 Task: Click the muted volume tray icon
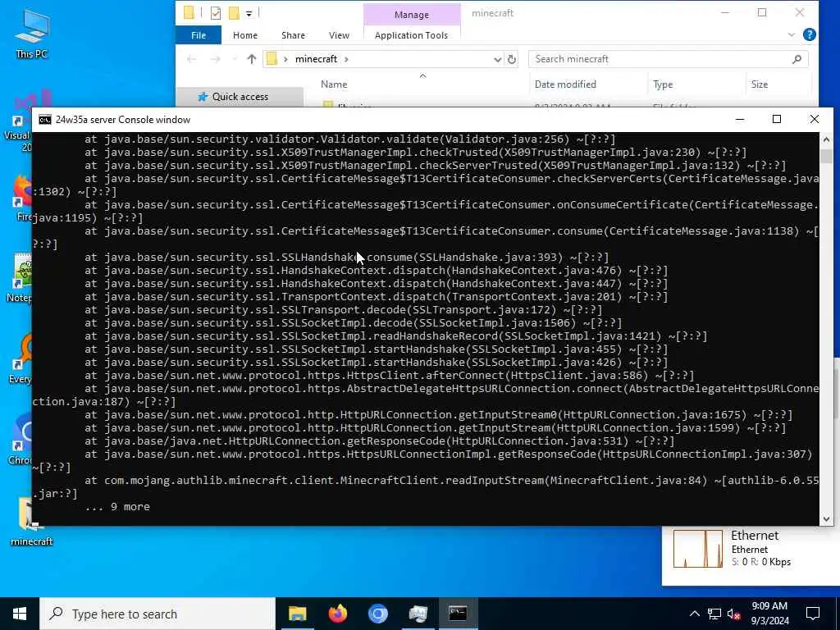[734, 614]
